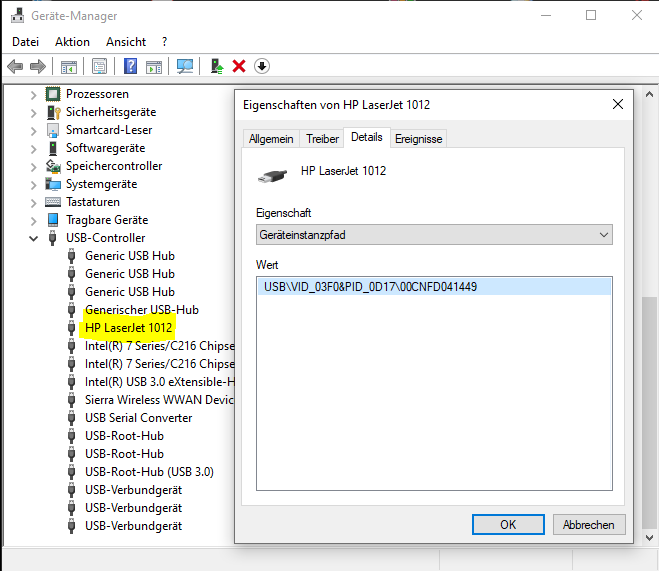
Task: Click the Tastaturen keyboard icon
Action: pos(53,202)
